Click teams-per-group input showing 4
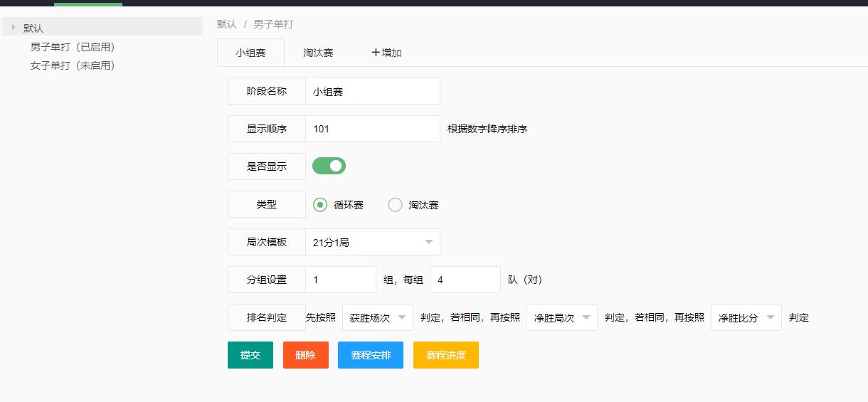The width and height of the screenshot is (868, 402). (465, 280)
